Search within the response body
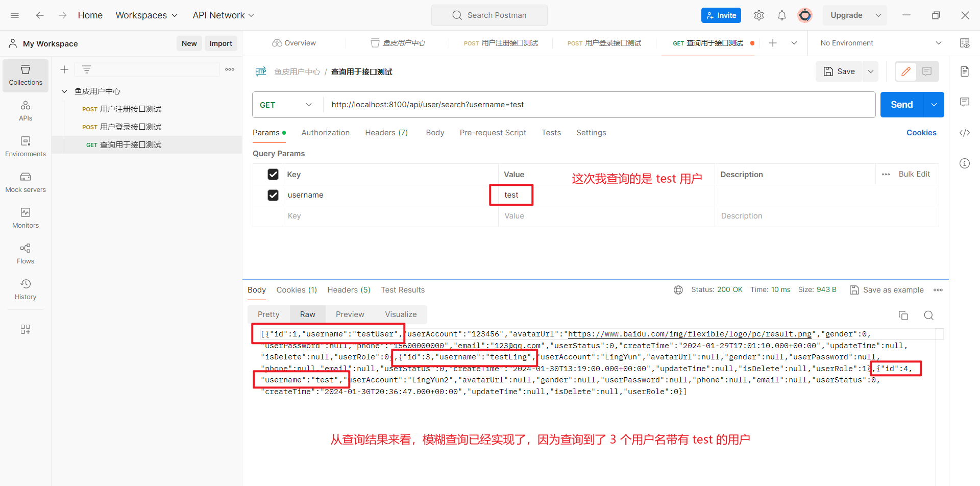 point(928,315)
